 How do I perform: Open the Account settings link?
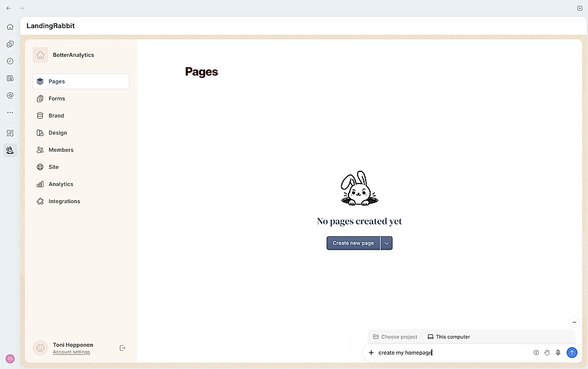click(x=72, y=352)
